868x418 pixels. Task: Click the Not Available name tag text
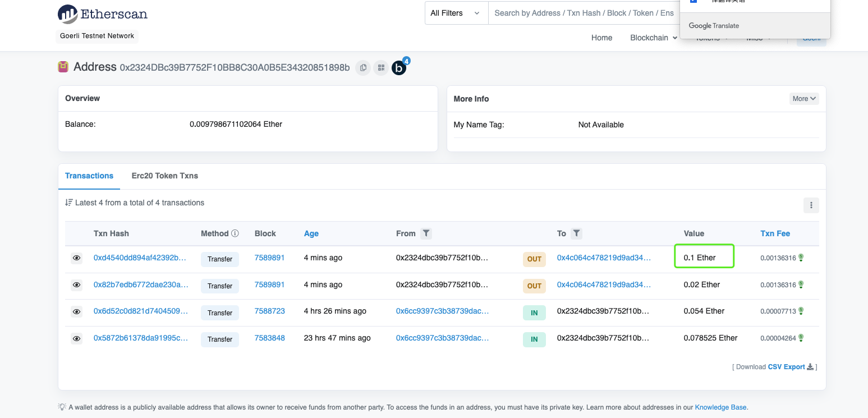click(601, 125)
